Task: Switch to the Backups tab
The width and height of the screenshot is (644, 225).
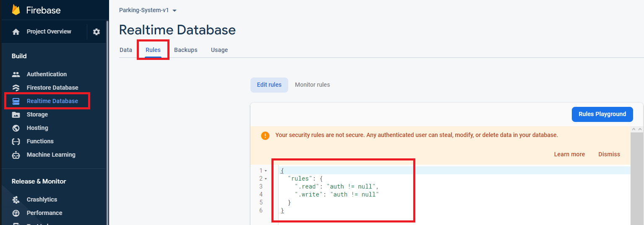Action: [x=186, y=50]
